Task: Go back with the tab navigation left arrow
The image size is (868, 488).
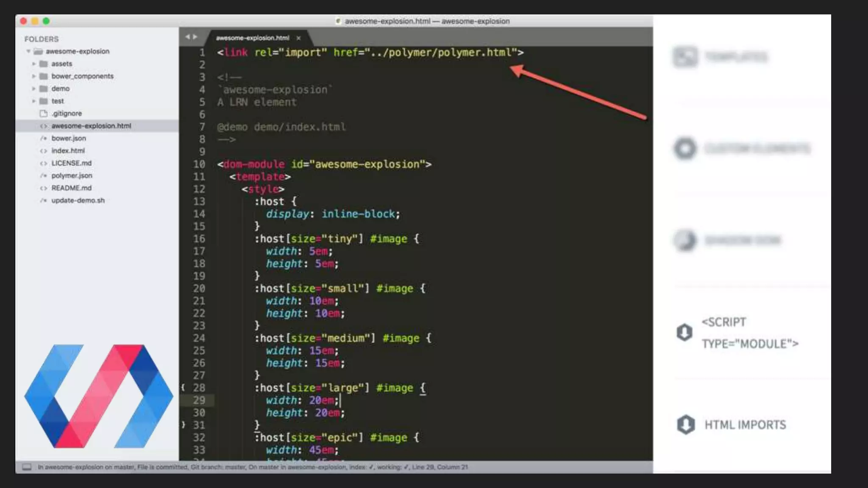Action: tap(187, 37)
